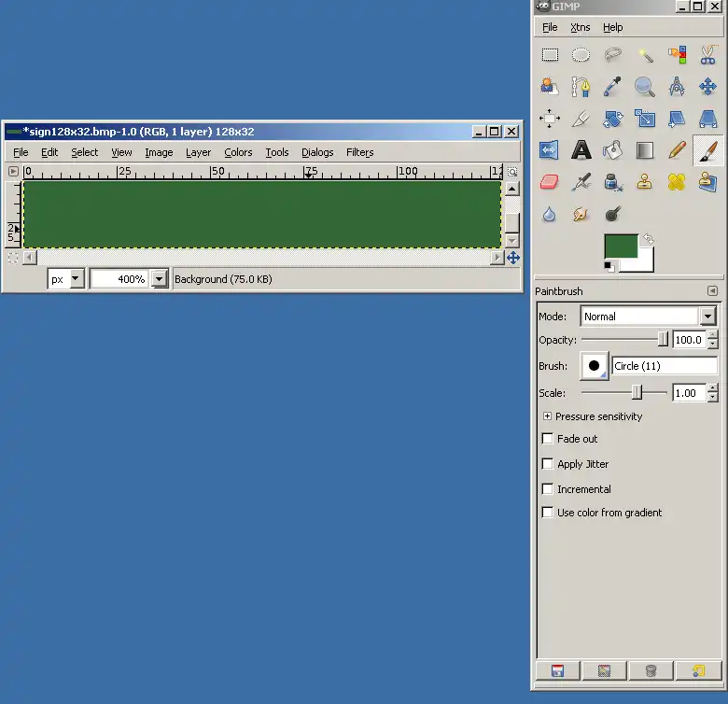This screenshot has height=704, width=728.
Task: Select the Zoom magnifier tool
Action: (x=645, y=87)
